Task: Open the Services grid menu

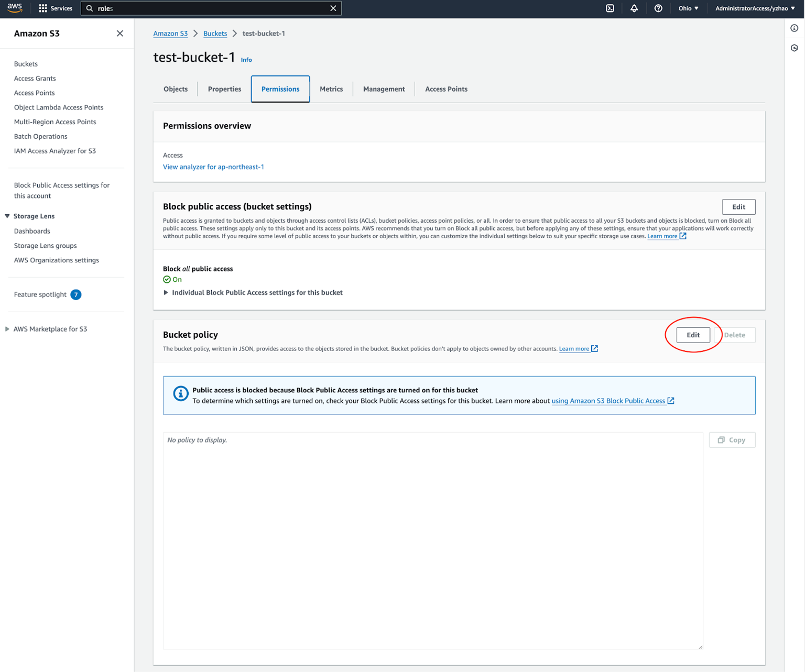Action: [x=56, y=8]
